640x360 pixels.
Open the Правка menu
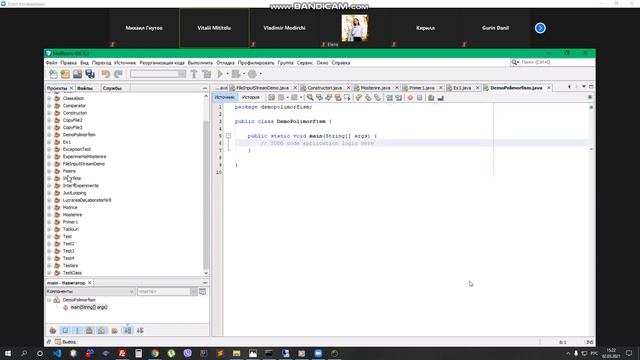[x=68, y=63]
